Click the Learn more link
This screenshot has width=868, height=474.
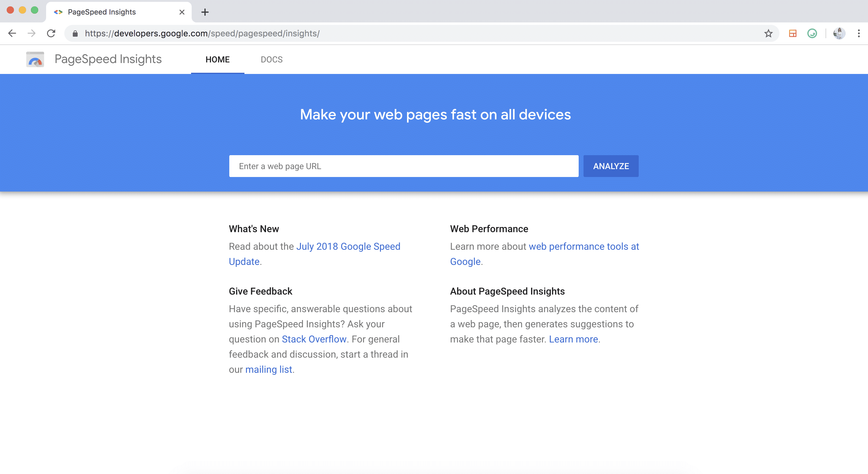click(574, 339)
